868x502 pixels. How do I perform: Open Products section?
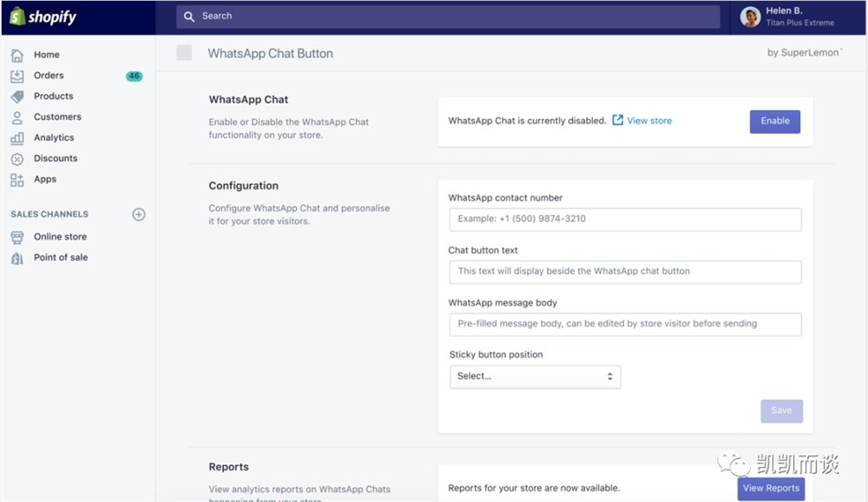tap(53, 96)
